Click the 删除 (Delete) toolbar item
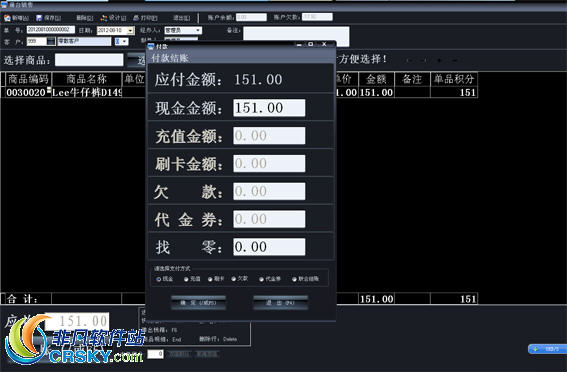This screenshot has width=567, height=372. click(x=85, y=18)
